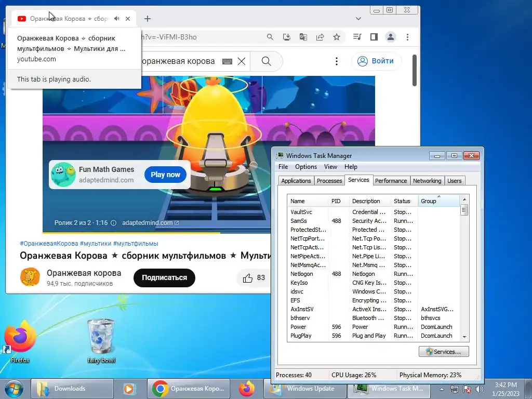Select the PlugPlay service row
Viewport: 532px width, 399px height.
[x=374, y=336]
